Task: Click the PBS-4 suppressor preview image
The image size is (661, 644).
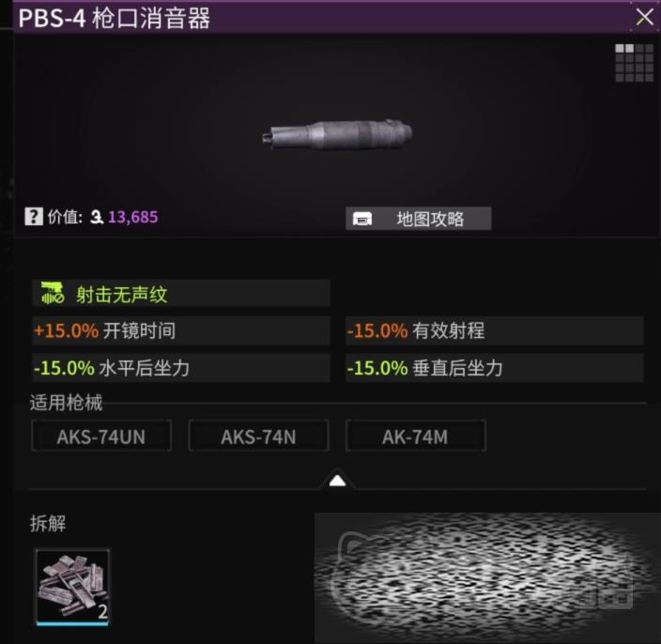Action: [x=337, y=134]
